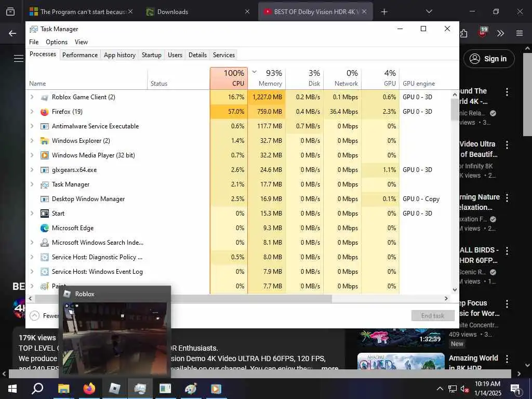Click the Firefox extensions puzzle icon
532x399 pixels.
[464, 33]
